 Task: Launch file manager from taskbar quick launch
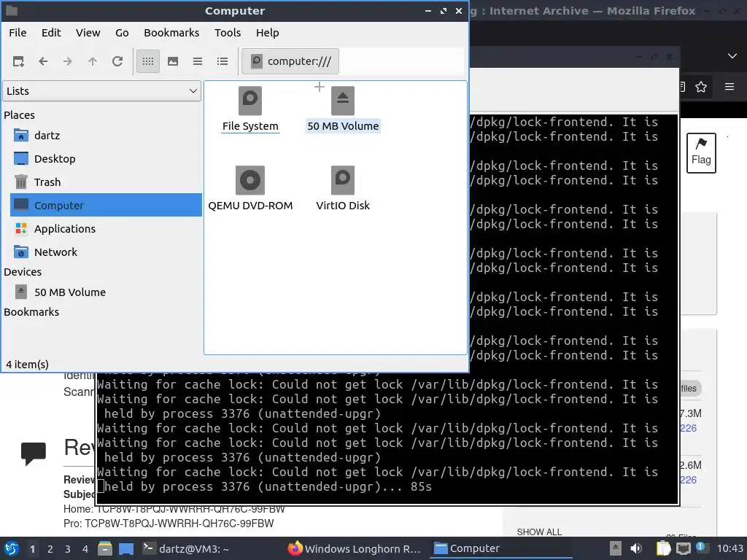pyautogui.click(x=105, y=549)
